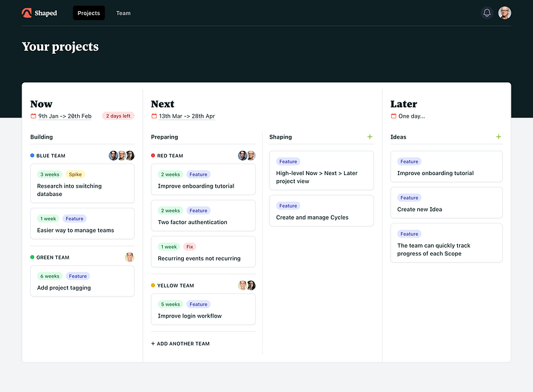Add an idea with Ideas plus icon
Viewport: 533px width, 392px height.
tap(498, 137)
